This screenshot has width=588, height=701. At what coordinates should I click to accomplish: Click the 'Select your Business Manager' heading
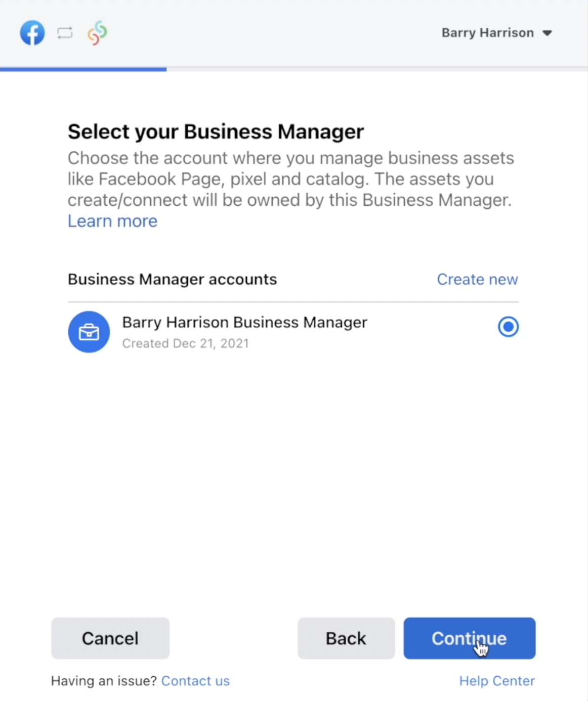tap(216, 132)
